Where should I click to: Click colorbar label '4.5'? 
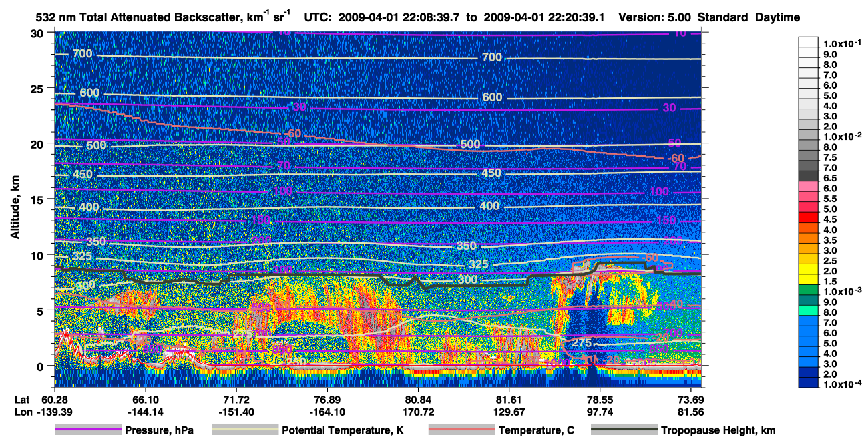point(831,219)
